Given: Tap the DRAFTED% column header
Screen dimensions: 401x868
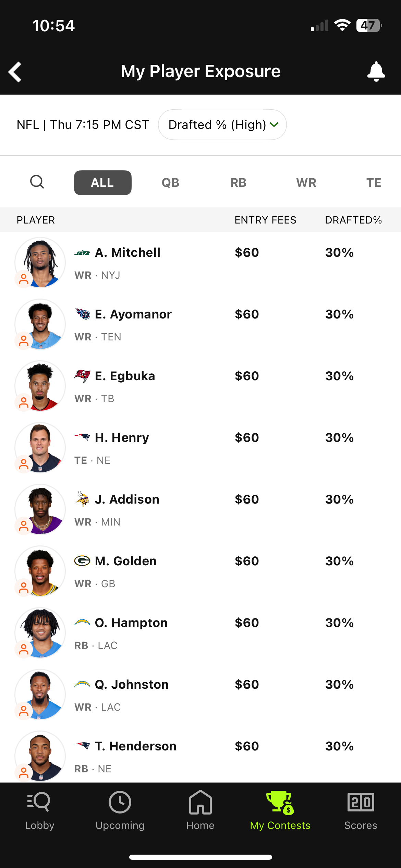Looking at the screenshot, I should 353,220.
